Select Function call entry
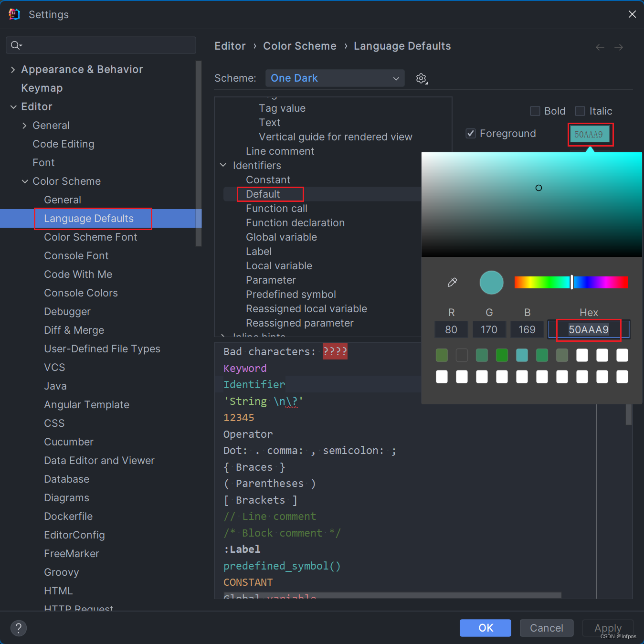 point(277,209)
